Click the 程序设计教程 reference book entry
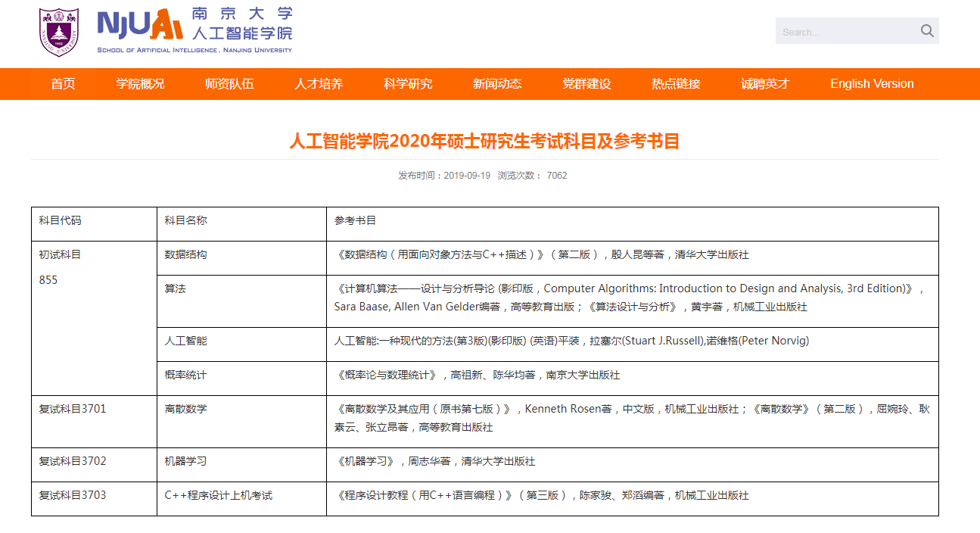Image resolution: width=980 pixels, height=533 pixels. click(x=542, y=496)
